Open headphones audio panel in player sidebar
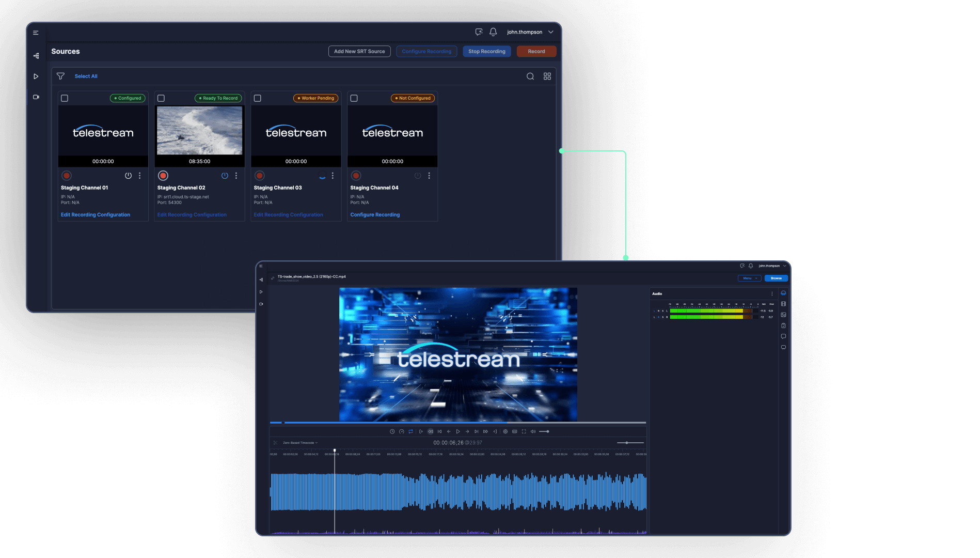The height and width of the screenshot is (558, 980). point(783,293)
